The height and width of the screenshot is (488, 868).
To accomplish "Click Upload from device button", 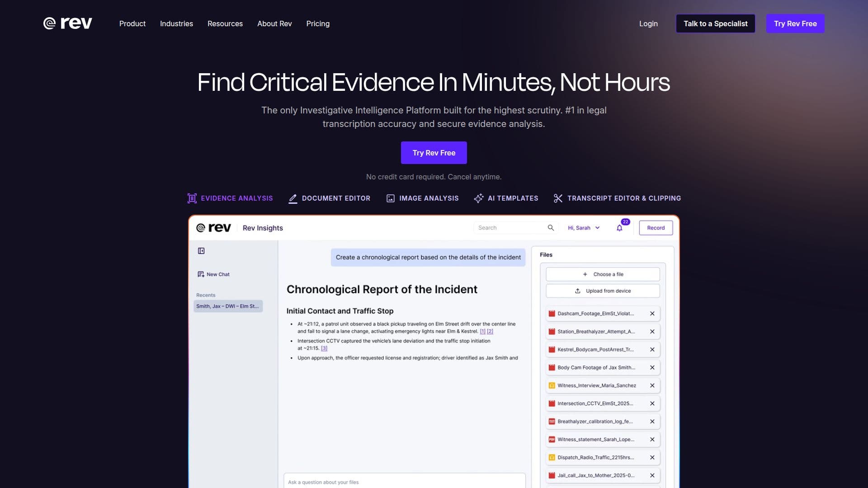I will pos(603,291).
